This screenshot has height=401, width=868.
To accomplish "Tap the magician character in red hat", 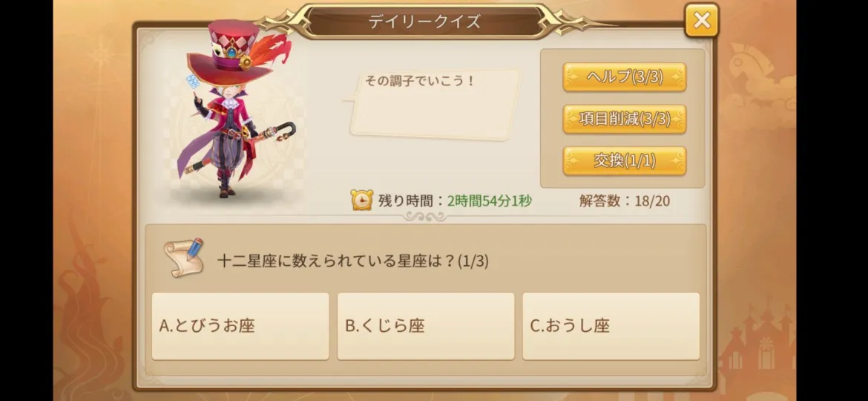I will [235, 109].
